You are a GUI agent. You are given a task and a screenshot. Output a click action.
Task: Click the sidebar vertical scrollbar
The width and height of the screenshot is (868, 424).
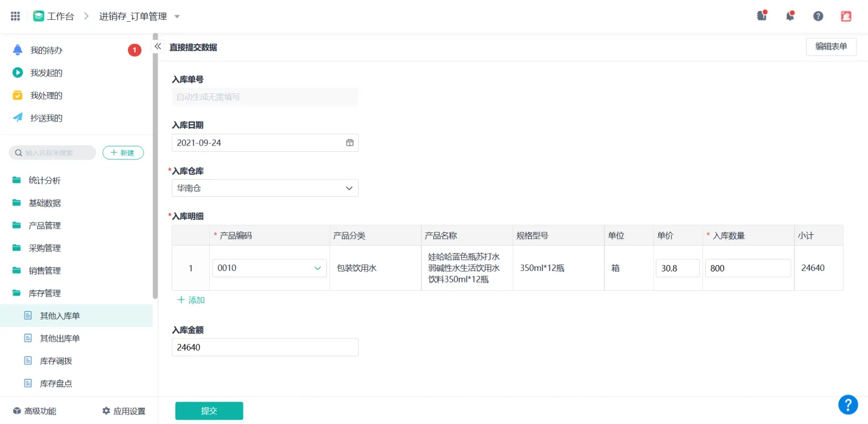pyautogui.click(x=156, y=166)
